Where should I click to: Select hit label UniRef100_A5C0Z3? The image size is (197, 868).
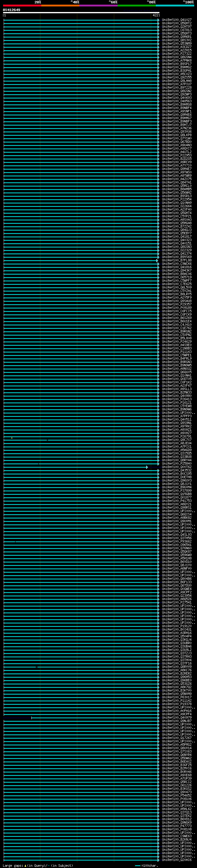pos(177,74)
